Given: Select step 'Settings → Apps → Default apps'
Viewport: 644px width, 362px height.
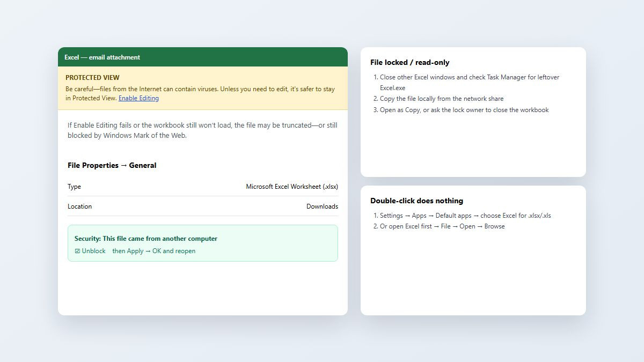Looking at the screenshot, I should coord(465,216).
